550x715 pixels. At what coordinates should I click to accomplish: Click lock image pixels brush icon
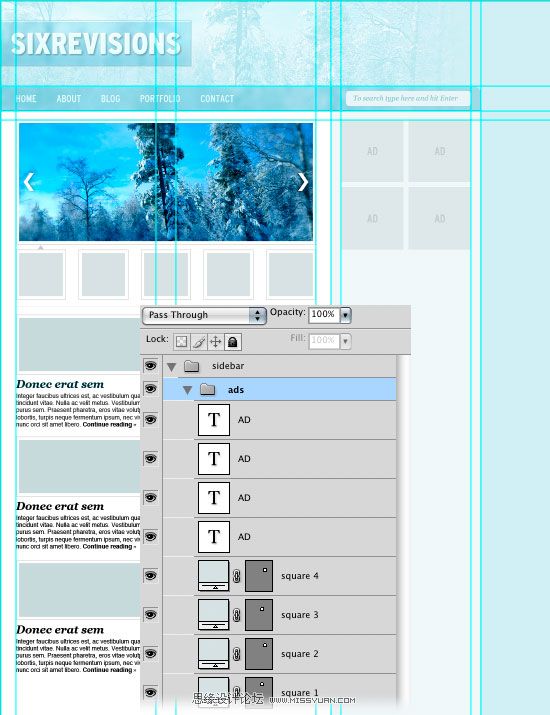(x=198, y=342)
